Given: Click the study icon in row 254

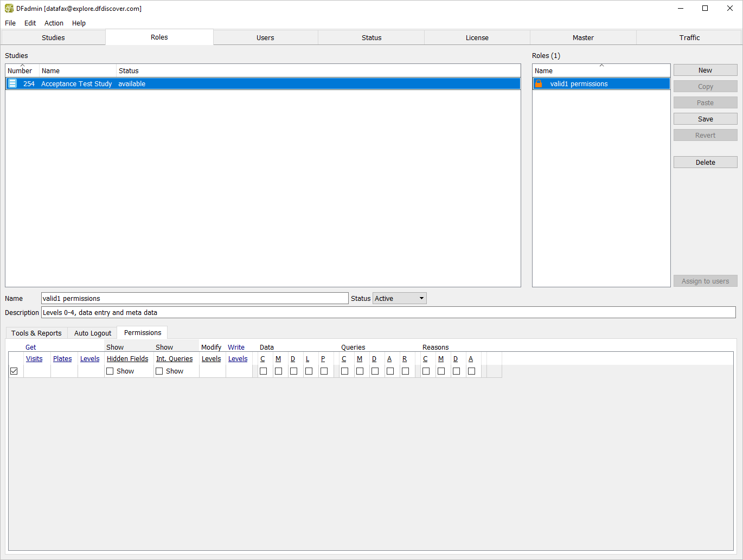Looking at the screenshot, I should [x=12, y=83].
